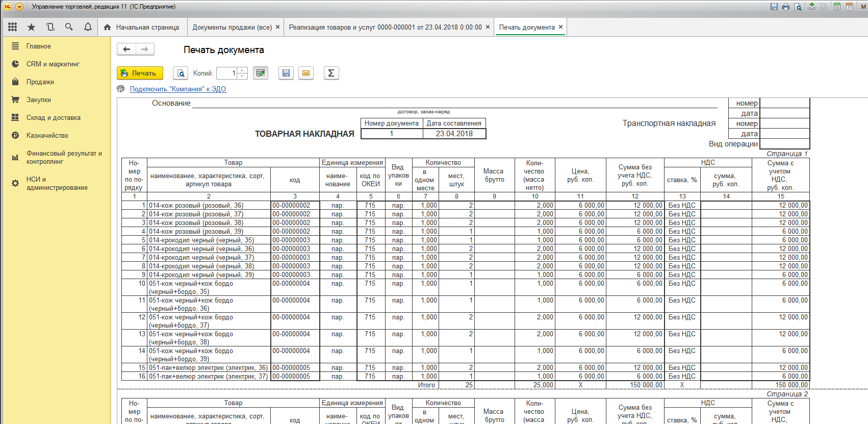Open the notifications bell icon
This screenshot has width=868, height=424.
coord(88,27)
